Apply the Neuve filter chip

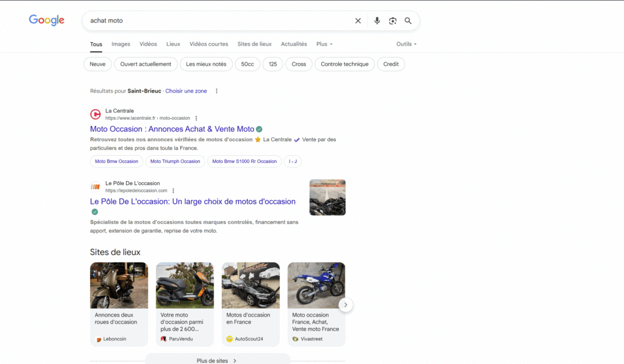point(97,64)
